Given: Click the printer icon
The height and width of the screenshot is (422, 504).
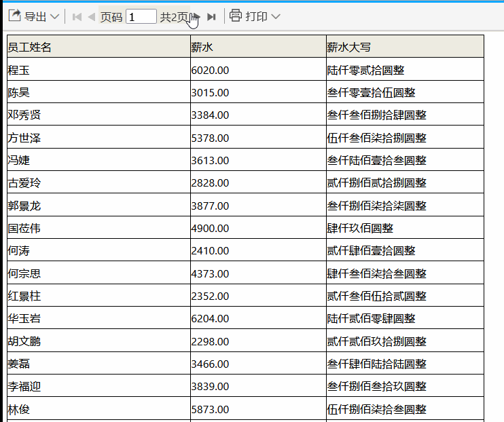Looking at the screenshot, I should click(236, 16).
